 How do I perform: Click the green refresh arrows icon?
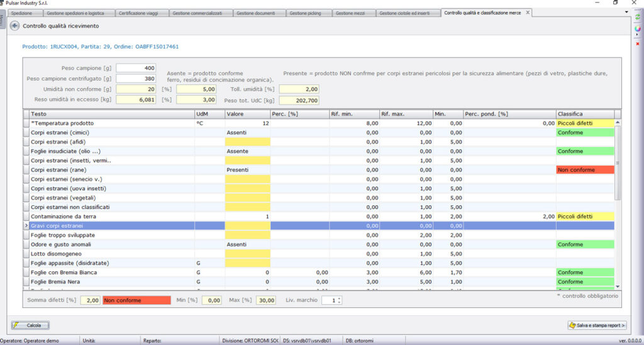638,17
